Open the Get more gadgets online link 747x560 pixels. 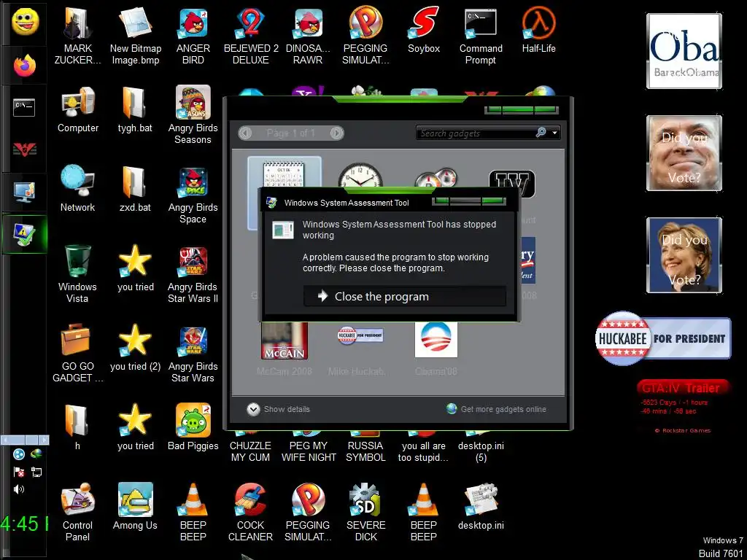496,408
